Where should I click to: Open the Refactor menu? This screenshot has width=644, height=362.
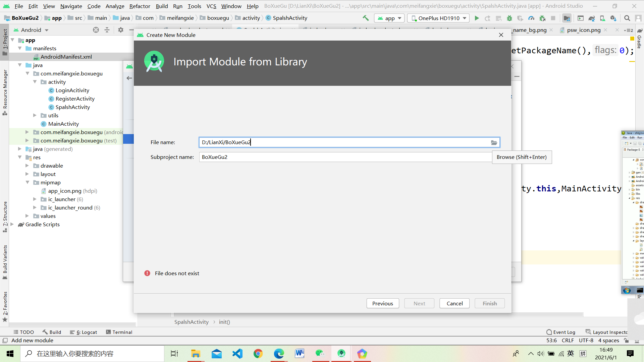140,6
